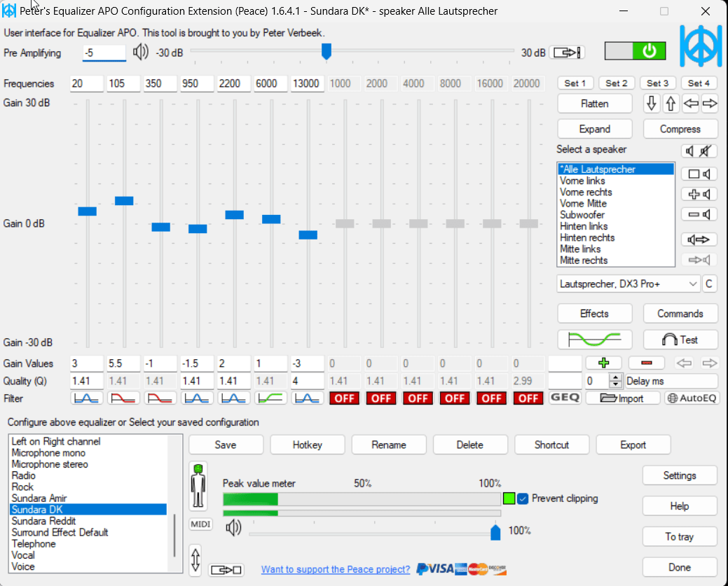Viewport: 728px width, 586px height.
Task: Click the volume speaker icon near bottom slider
Action: pyautogui.click(x=233, y=527)
